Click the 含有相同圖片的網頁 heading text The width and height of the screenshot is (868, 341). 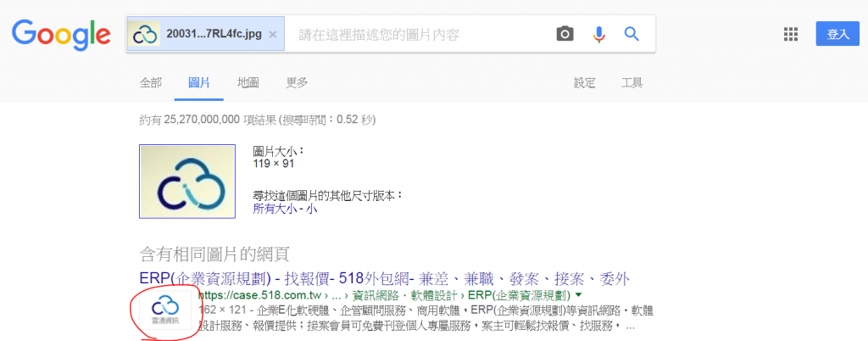[214, 254]
